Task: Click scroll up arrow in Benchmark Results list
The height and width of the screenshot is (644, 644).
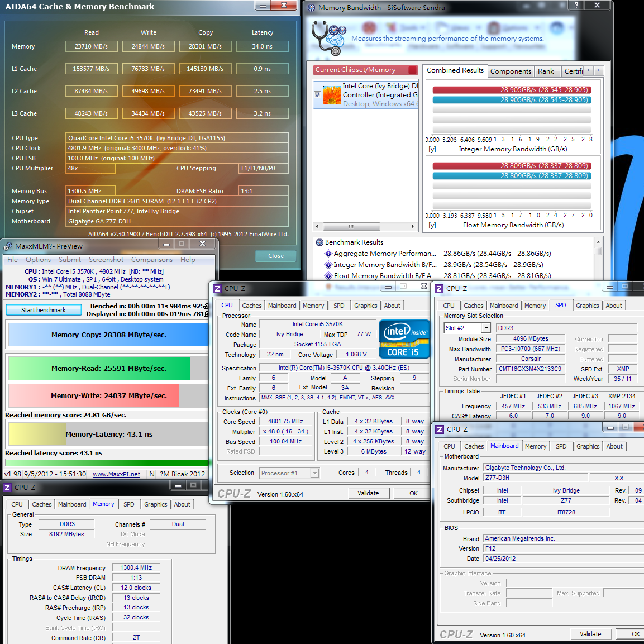Action: point(598,242)
